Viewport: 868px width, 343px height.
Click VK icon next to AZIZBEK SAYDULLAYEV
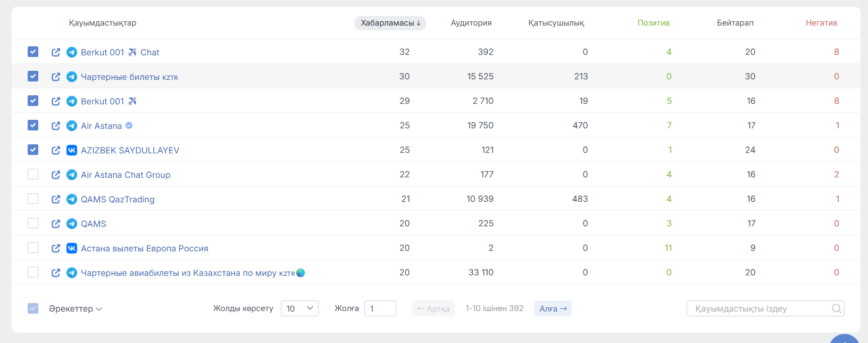[72, 150]
